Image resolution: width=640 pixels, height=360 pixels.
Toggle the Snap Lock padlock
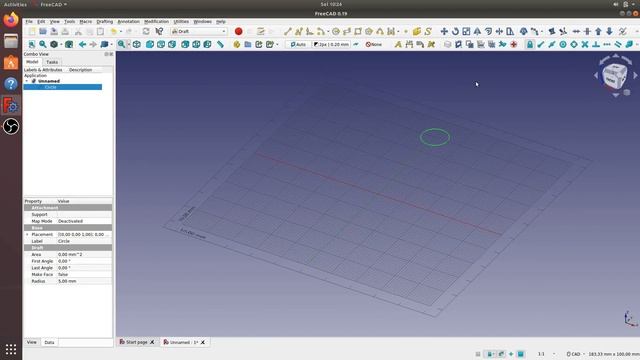pos(530,44)
